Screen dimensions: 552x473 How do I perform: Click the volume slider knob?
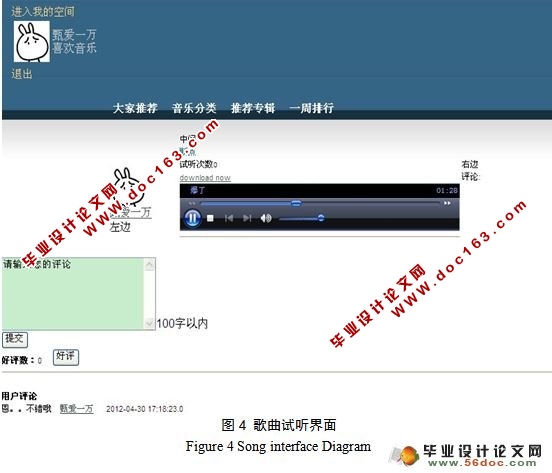coord(321,218)
